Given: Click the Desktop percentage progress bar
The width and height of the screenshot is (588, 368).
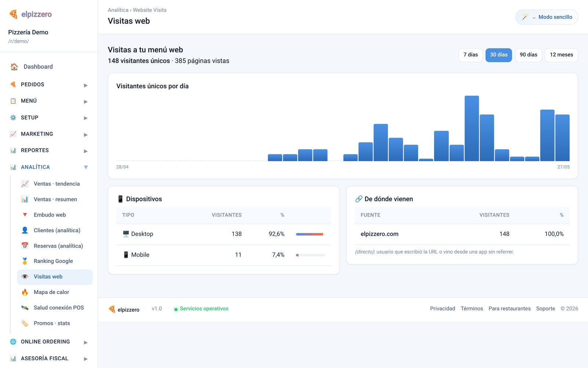Looking at the screenshot, I should point(311,234).
